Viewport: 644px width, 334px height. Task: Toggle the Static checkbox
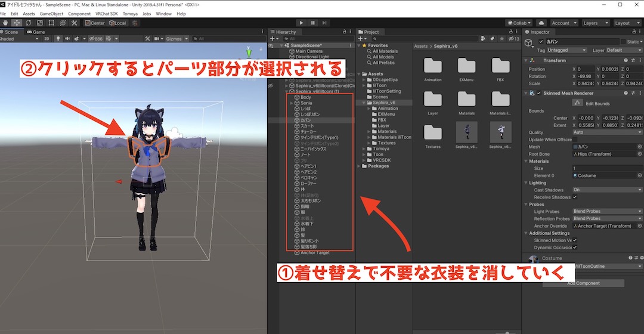[623, 42]
